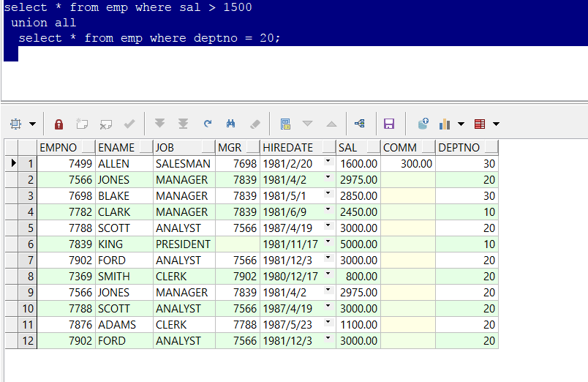Viewport: 588px width, 382px height.
Task: Click the PRESIDENT job cell
Action: tap(184, 244)
